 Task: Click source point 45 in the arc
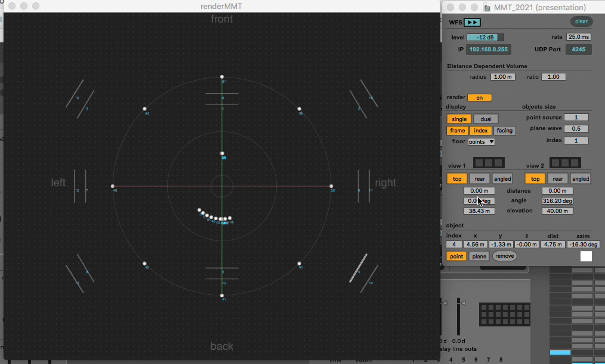pos(230,218)
